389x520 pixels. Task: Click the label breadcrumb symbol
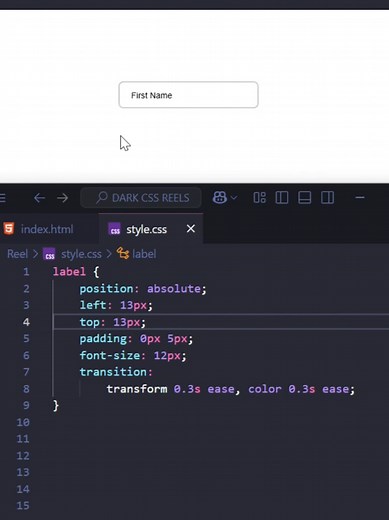tap(144, 254)
